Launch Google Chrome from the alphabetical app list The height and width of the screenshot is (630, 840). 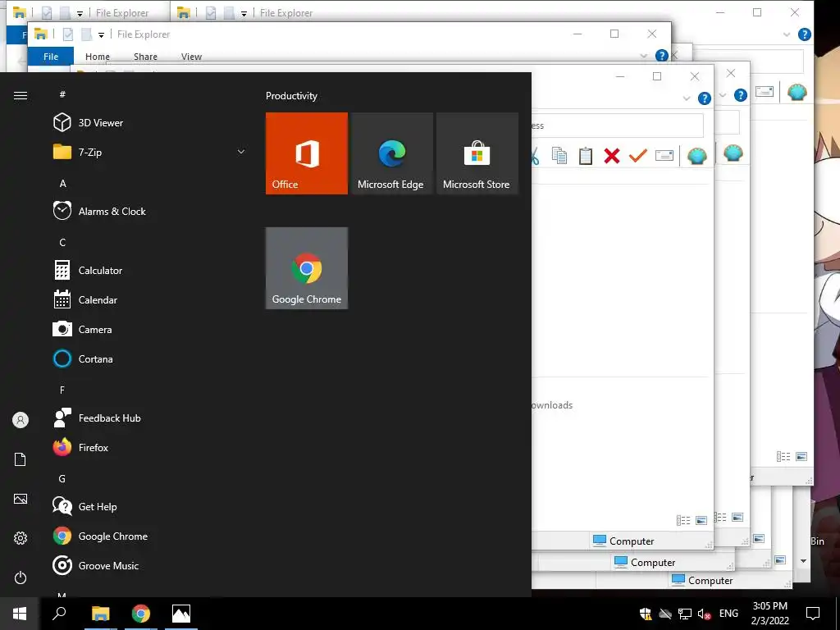tap(150, 536)
